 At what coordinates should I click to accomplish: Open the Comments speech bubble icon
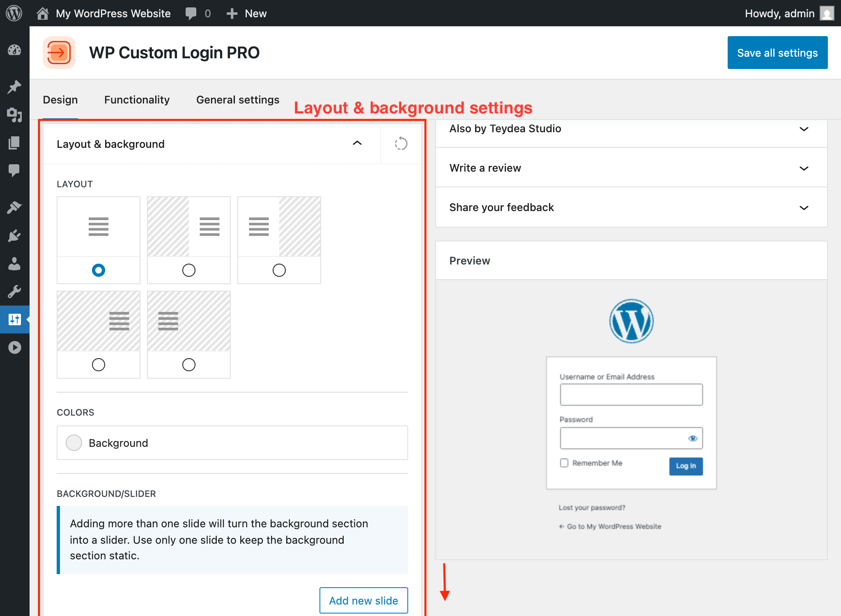click(14, 170)
